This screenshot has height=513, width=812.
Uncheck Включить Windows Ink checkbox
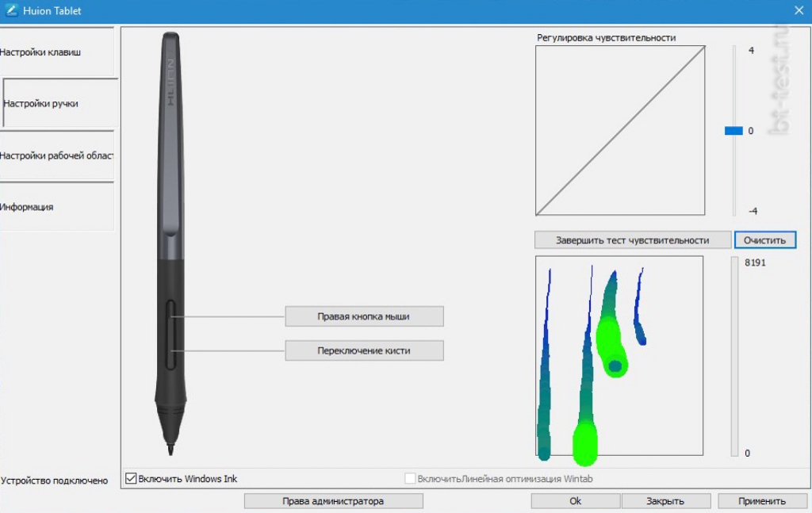[131, 478]
